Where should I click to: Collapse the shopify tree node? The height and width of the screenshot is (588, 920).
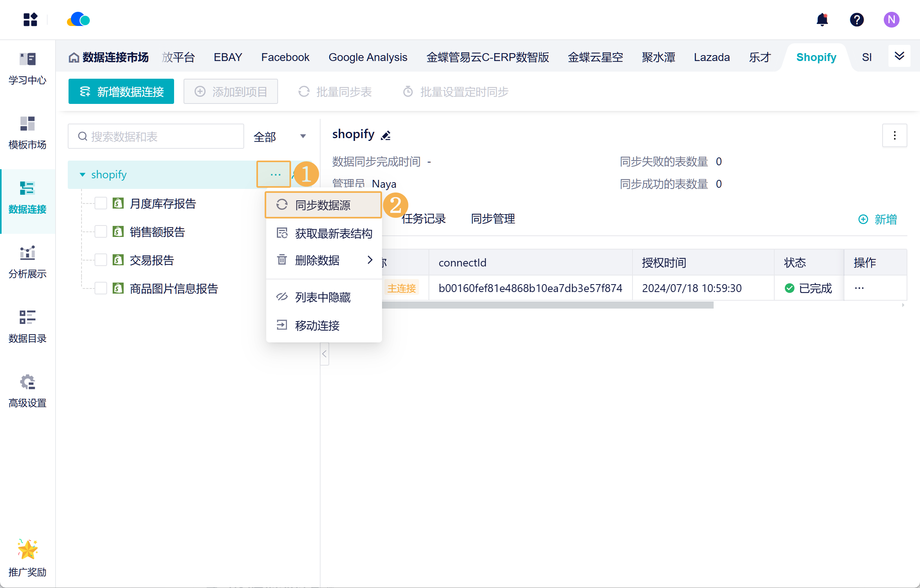click(x=82, y=175)
